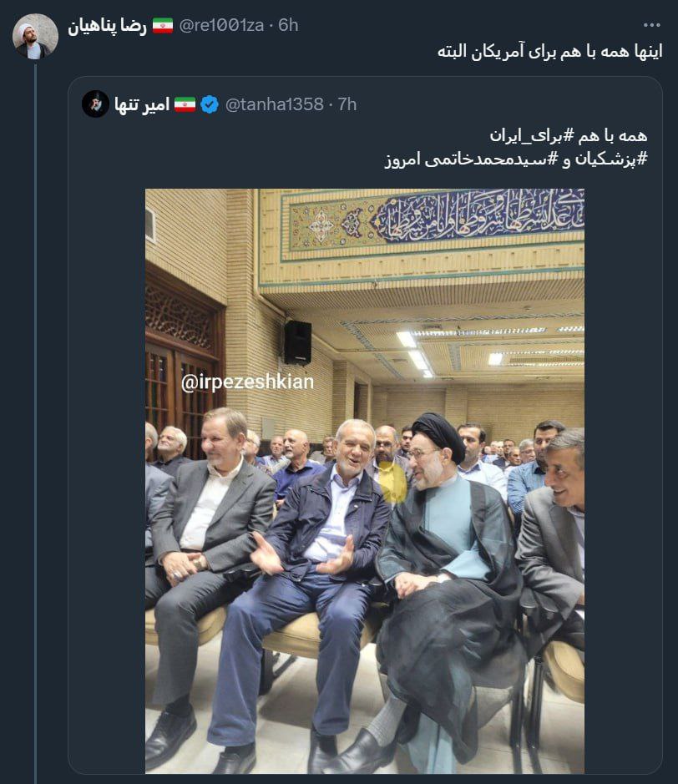The image size is (678, 784).
Task: Click the @irpezeshkian watermark on the photo
Action: point(248,382)
